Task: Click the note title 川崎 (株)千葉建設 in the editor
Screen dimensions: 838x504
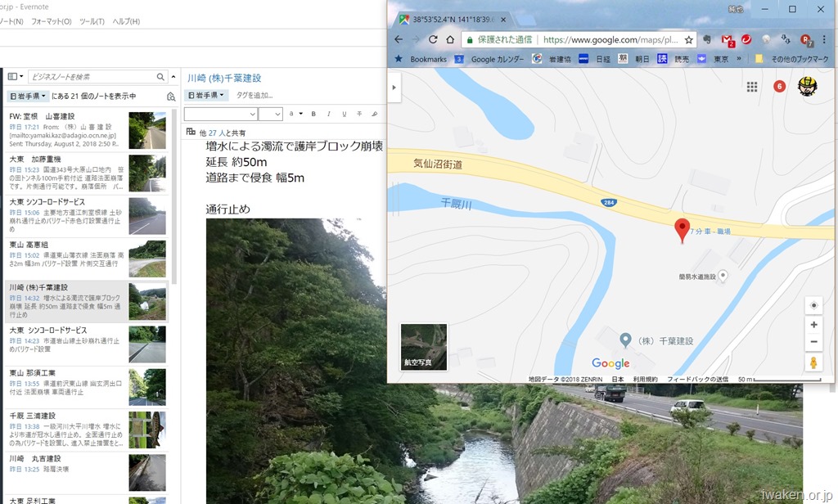Action: point(224,78)
